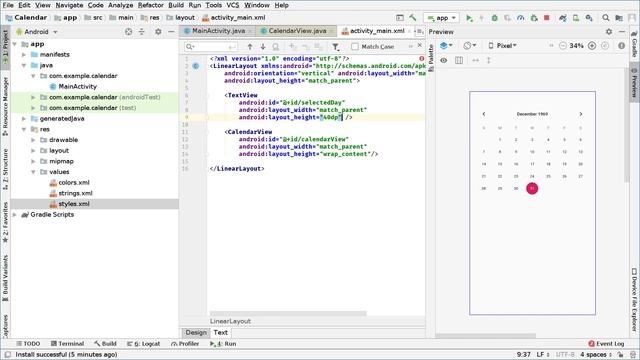Open the Terminal tool window
The image size is (640, 360).
[67, 344]
